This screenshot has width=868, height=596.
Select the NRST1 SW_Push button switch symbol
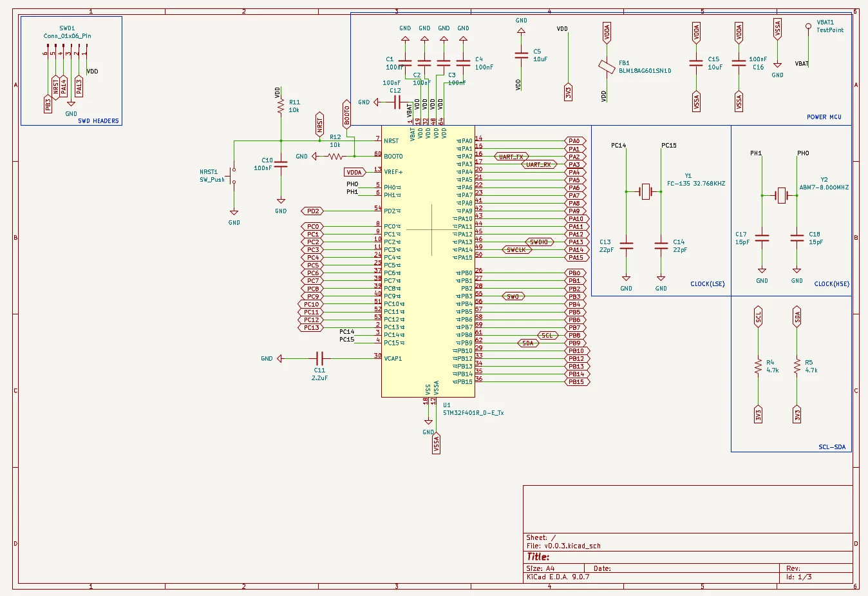(234, 177)
